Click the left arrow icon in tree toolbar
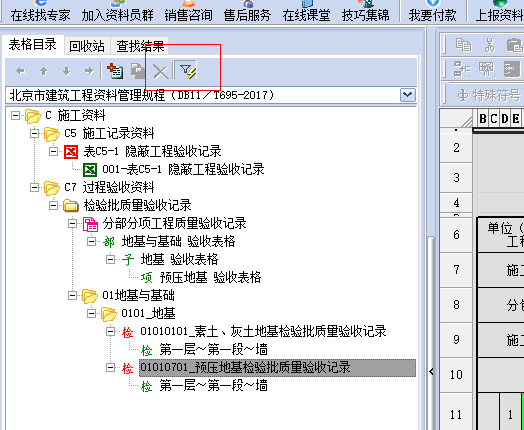 click(x=21, y=71)
